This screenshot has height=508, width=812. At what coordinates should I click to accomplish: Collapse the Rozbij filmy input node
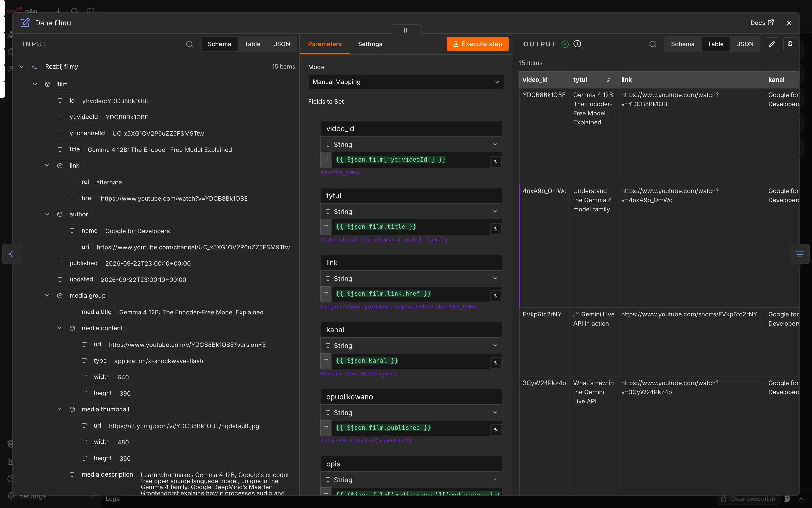click(x=21, y=67)
